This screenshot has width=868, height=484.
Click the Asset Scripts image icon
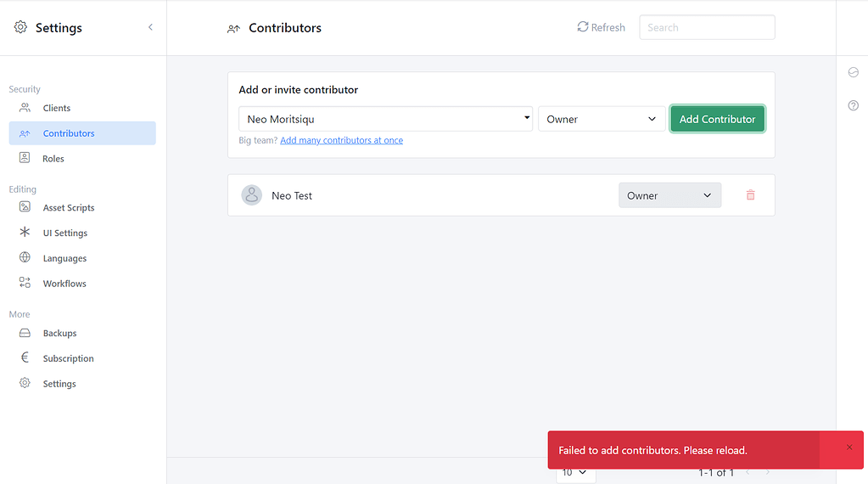25,207
